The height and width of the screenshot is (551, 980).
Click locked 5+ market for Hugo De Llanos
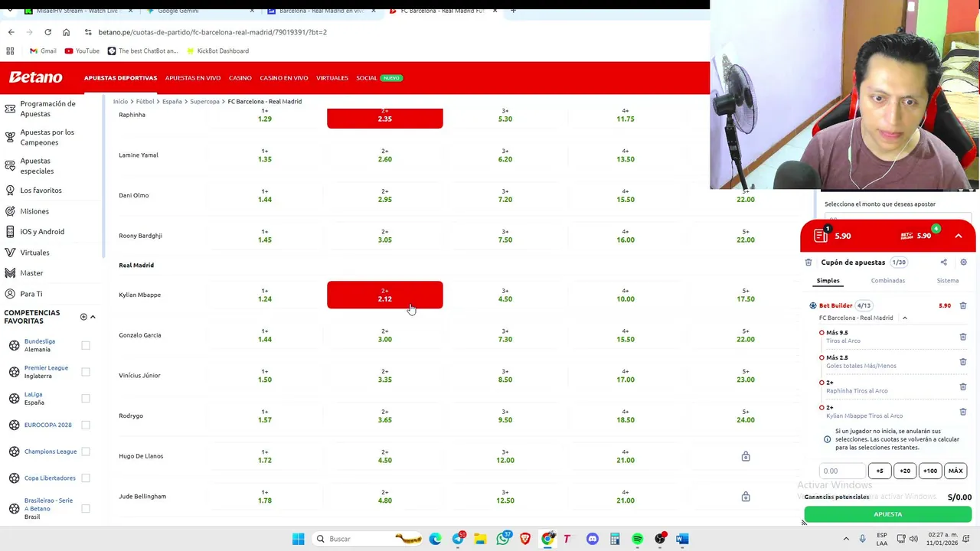pos(746,456)
